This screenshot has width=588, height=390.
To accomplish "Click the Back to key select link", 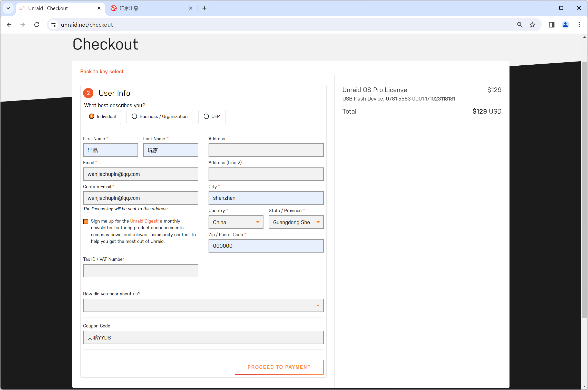I will [102, 72].
